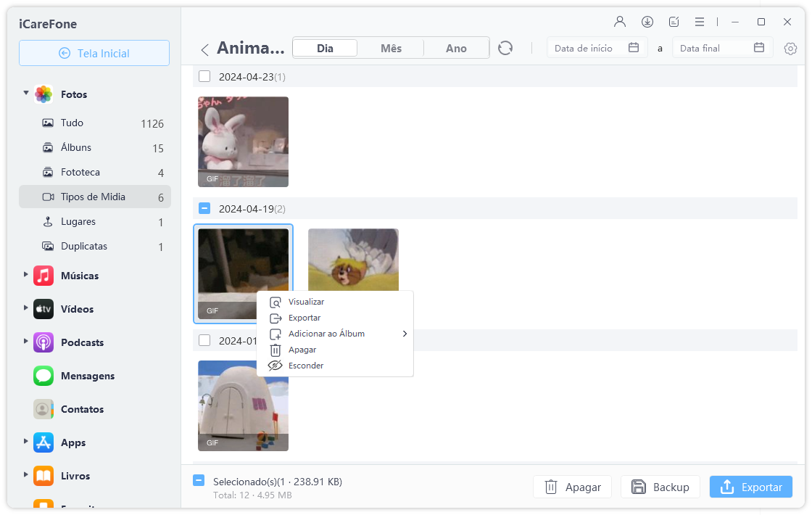
Task: Click the blue Exportar button
Action: (750, 487)
